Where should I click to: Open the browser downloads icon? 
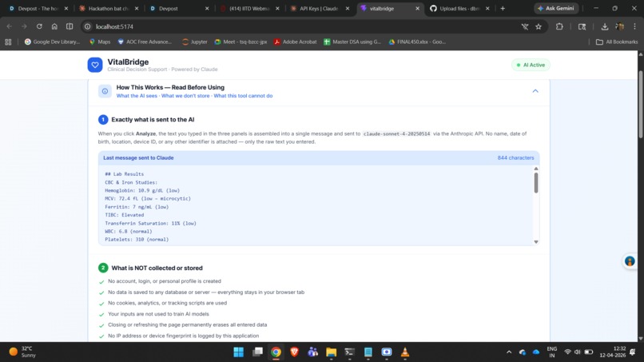coord(605,26)
